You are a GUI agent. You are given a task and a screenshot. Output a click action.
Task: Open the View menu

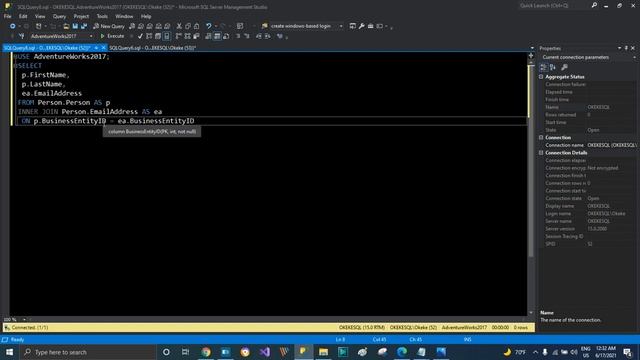(40, 16)
